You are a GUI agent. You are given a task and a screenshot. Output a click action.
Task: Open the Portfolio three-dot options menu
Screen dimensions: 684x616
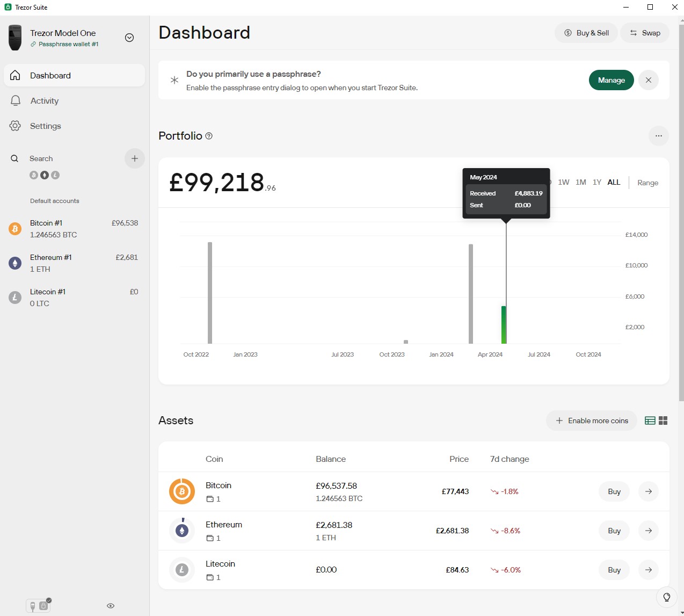tap(659, 136)
